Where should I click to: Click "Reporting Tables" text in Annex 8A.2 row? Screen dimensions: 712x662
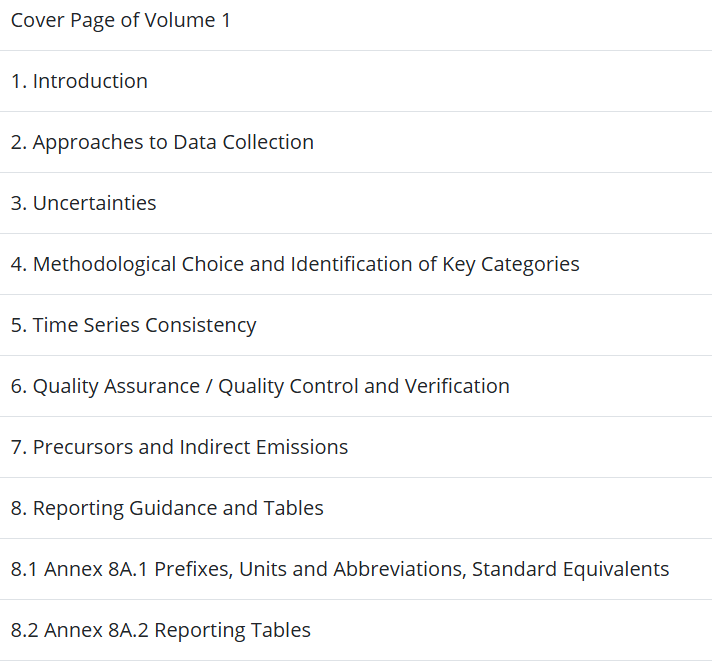(x=232, y=631)
